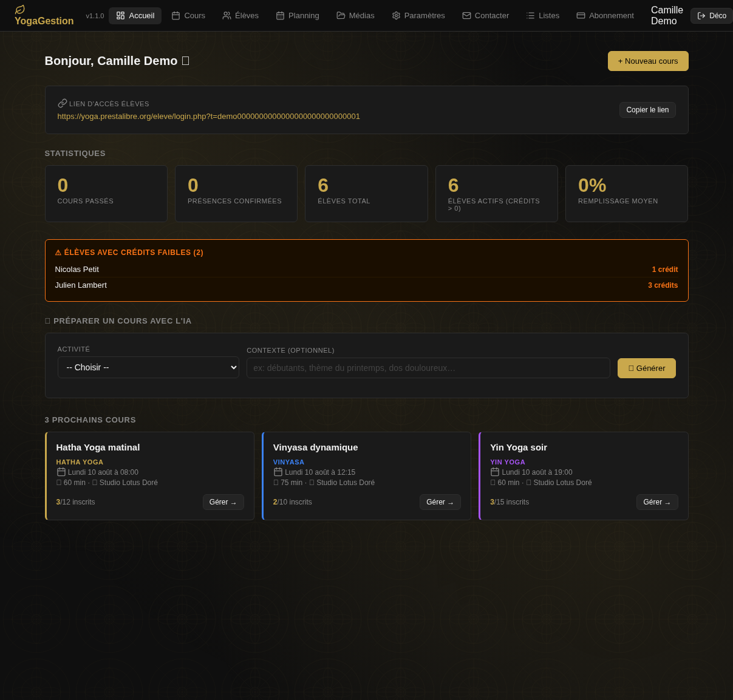733x700 pixels.
Task: Click '2/10 inscrits' on Vinyasa card
Action: pos(293,502)
